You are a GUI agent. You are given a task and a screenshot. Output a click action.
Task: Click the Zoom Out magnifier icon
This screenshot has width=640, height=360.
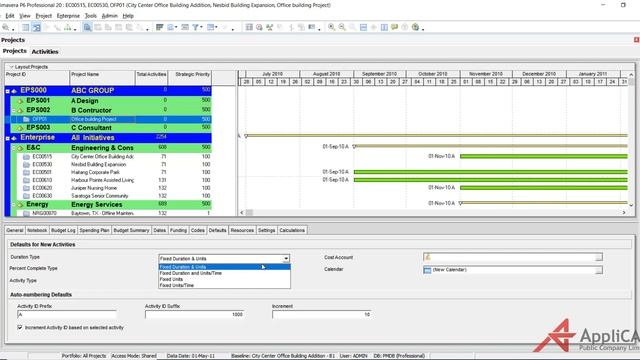(342, 27)
